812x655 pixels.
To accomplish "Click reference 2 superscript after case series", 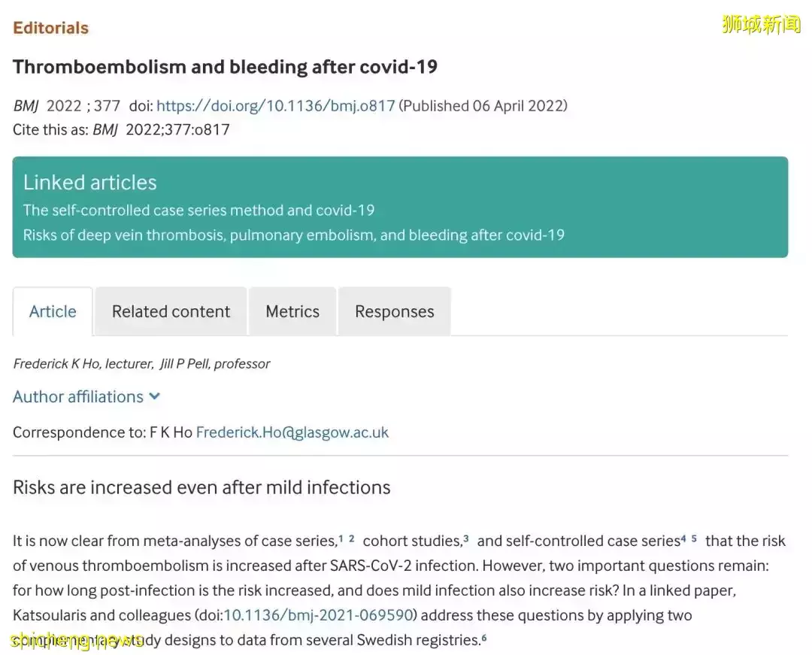I will [352, 538].
